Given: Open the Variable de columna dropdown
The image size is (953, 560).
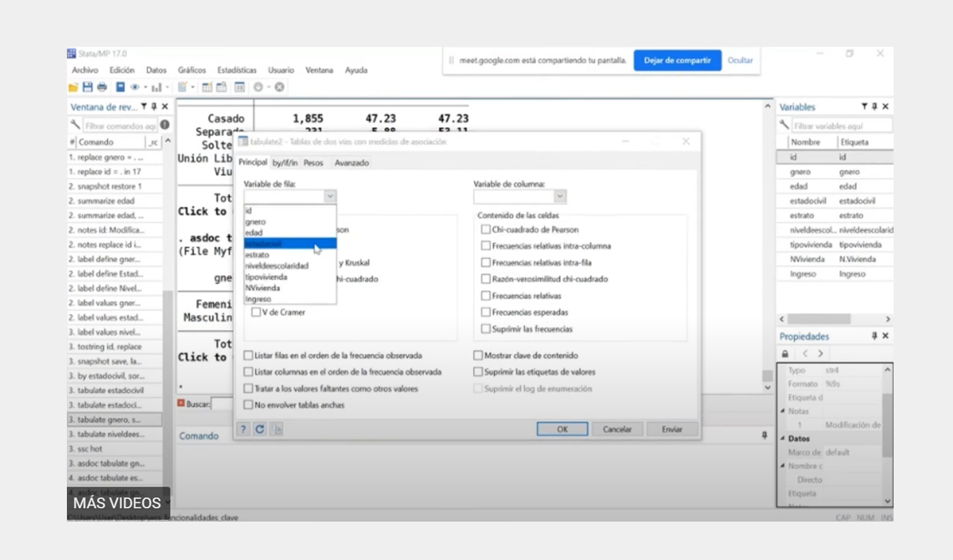Looking at the screenshot, I should [x=560, y=196].
